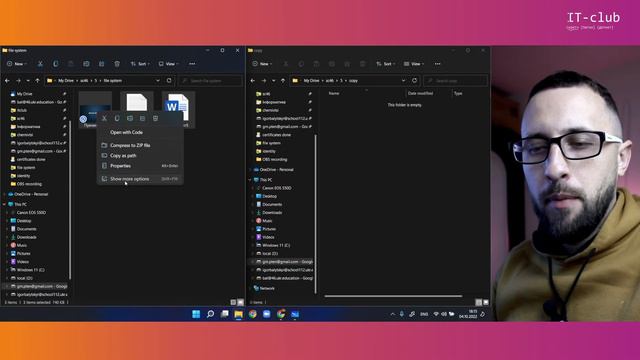The image size is (640, 360).
Task: Show hidden system tray icons
Action: click(x=393, y=314)
